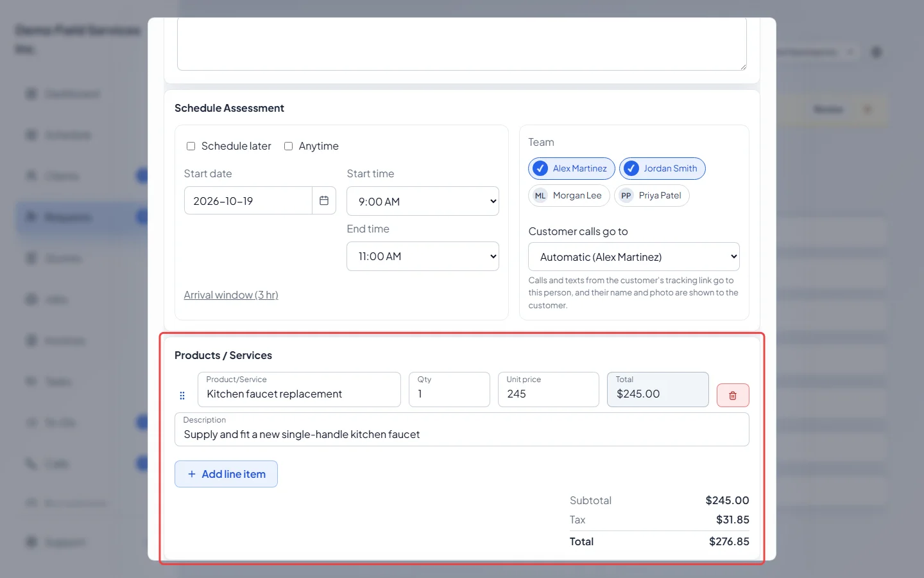Open the End time dropdown
924x578 pixels.
pos(423,256)
